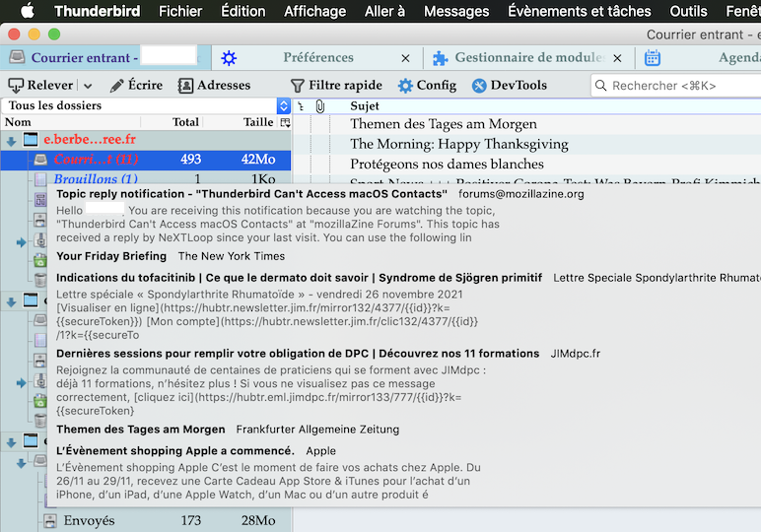The height and width of the screenshot is (532, 761).
Task: Close the Gestionnaire de modules tab
Action: click(617, 58)
